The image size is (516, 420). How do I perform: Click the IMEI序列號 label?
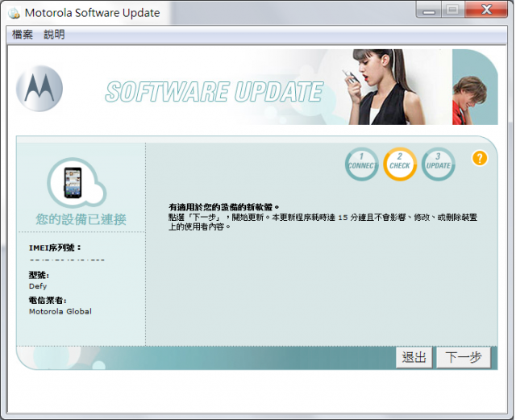55,247
